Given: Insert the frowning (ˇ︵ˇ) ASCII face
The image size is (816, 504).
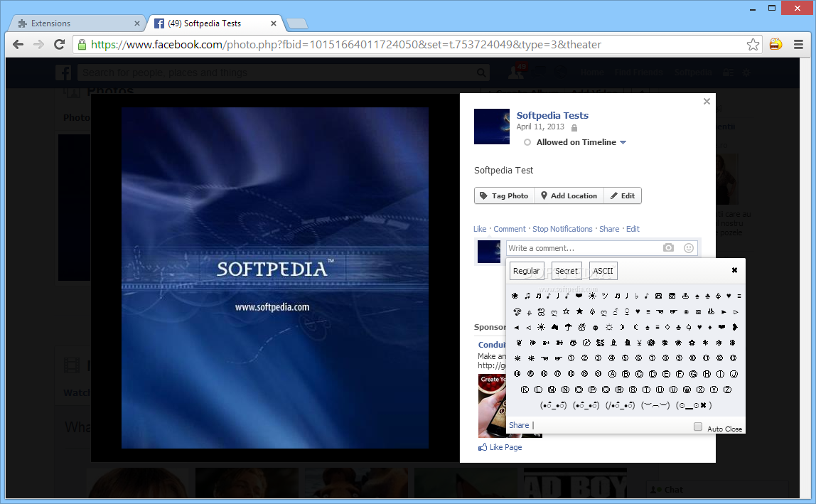Looking at the screenshot, I should (655, 405).
